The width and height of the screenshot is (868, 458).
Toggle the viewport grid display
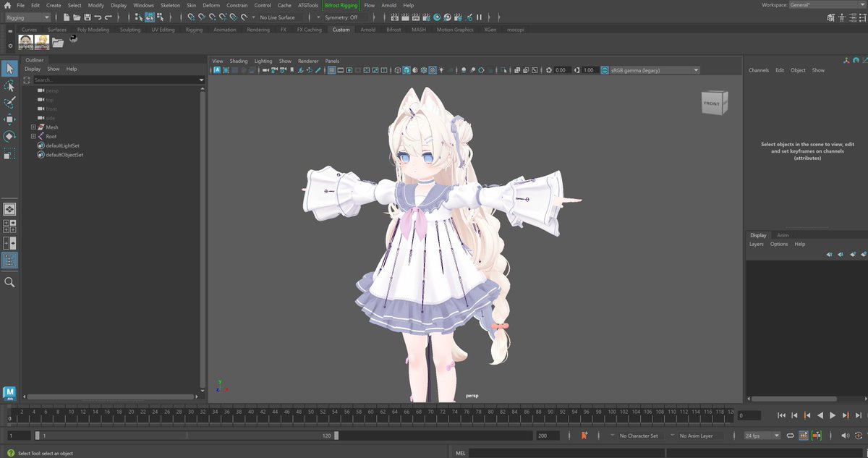[x=332, y=70]
